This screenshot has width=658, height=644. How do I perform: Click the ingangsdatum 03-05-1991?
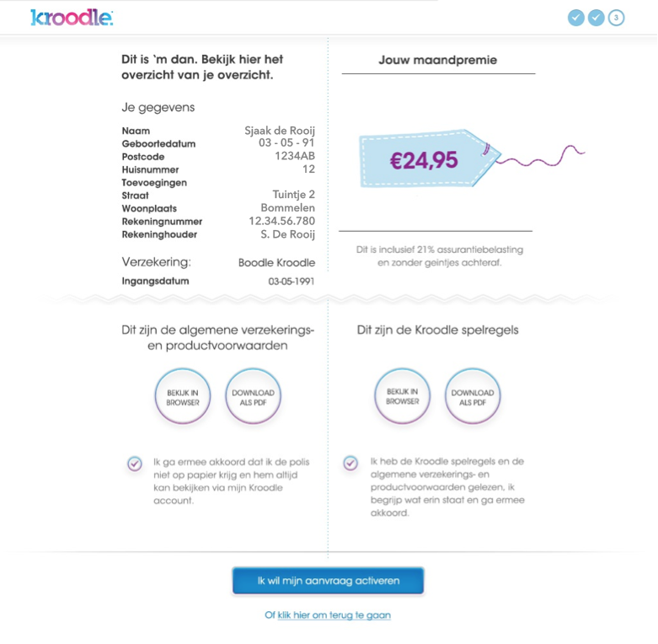pyautogui.click(x=291, y=282)
